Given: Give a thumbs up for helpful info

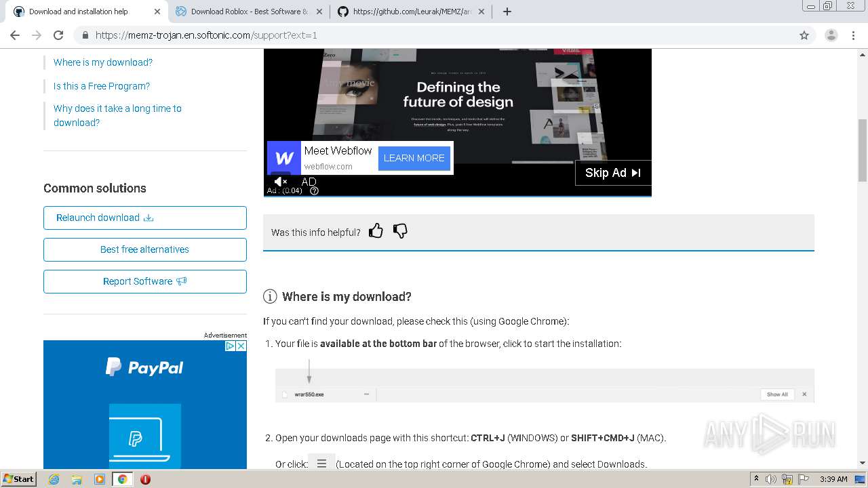Looking at the screenshot, I should (376, 231).
